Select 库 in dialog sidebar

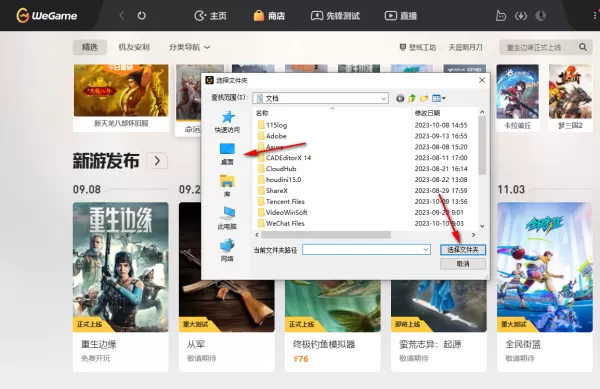[227, 186]
